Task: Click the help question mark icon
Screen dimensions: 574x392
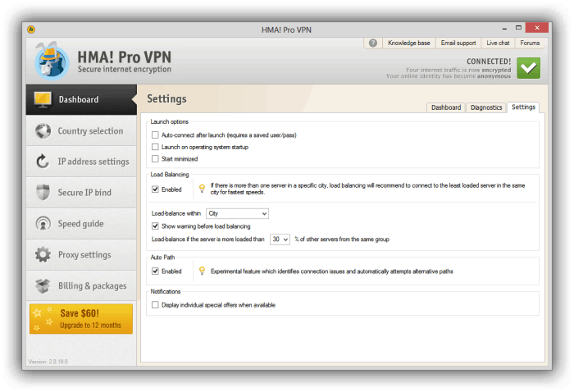Action: coord(372,43)
